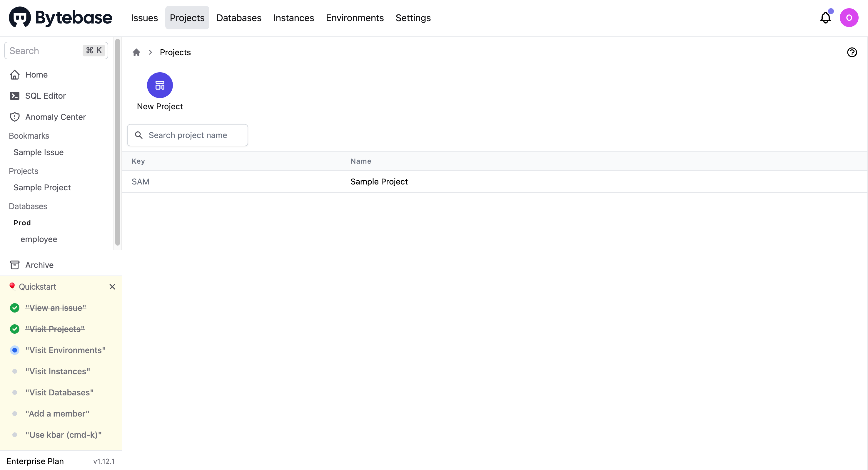Open the help question mark icon

[852, 52]
